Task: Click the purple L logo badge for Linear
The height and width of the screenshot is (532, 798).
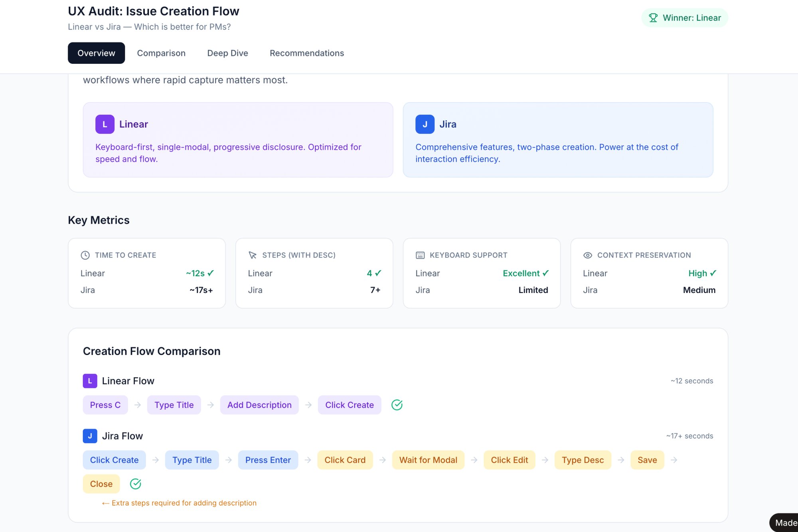Action: (x=105, y=124)
